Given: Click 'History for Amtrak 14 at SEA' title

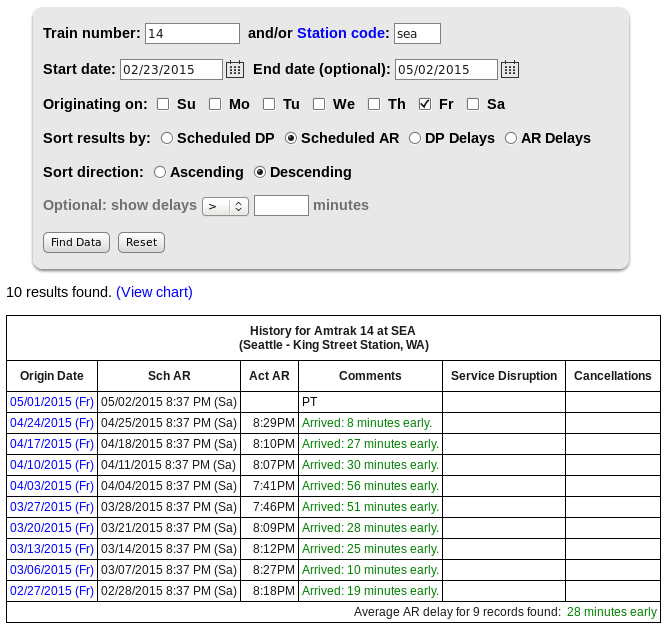Looking at the screenshot, I should click(x=332, y=330).
